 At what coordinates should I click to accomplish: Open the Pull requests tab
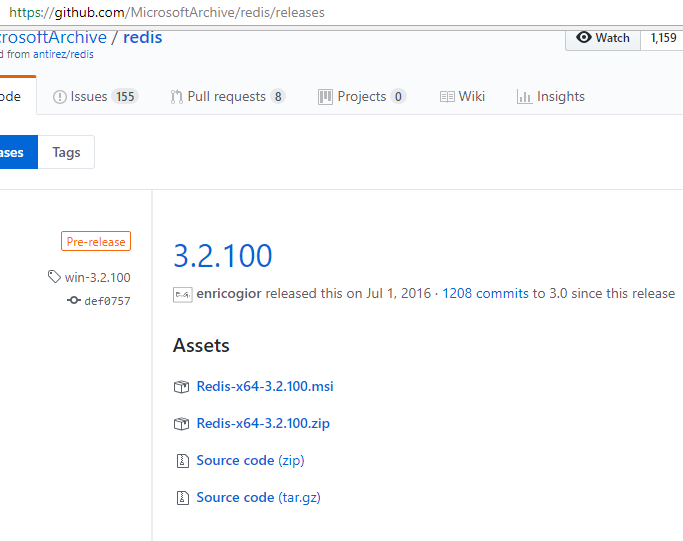coord(228,97)
